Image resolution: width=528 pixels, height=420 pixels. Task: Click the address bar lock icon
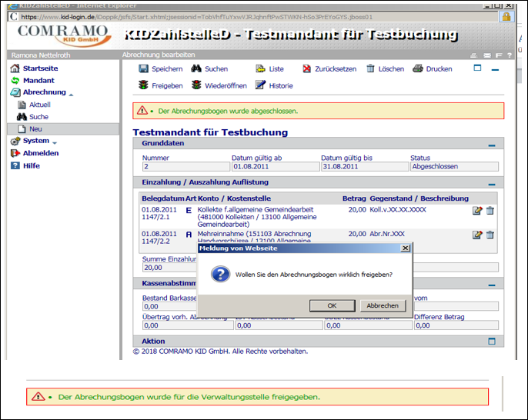click(506, 16)
